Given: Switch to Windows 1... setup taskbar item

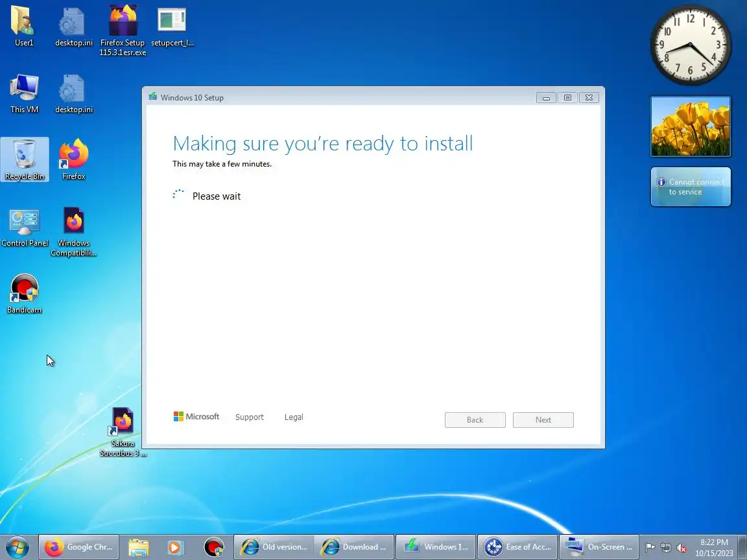Looking at the screenshot, I should coord(436,547).
